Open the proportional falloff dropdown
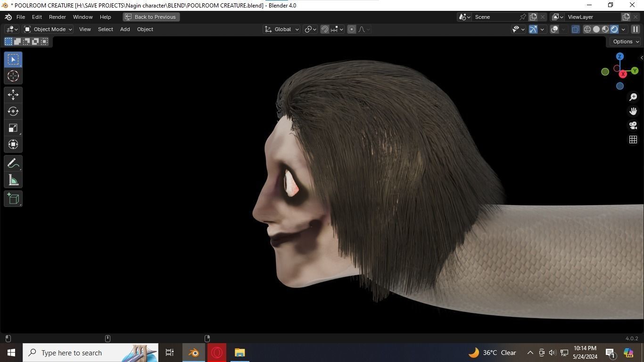Screen dimensions: 644x362 coord(364,29)
